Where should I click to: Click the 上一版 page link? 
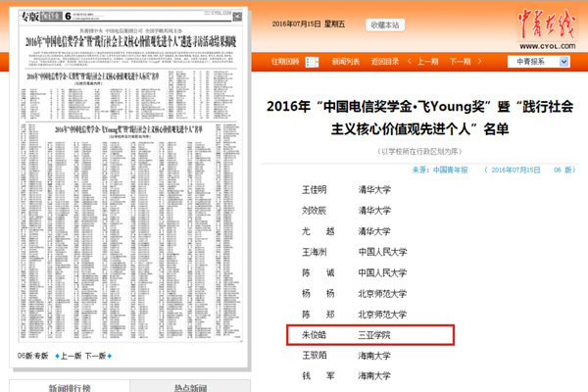pyautogui.click(x=71, y=356)
